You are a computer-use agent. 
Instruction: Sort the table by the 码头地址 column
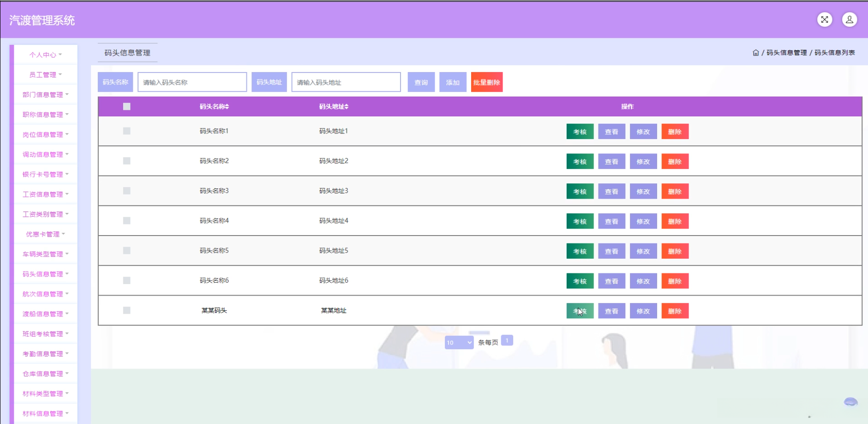coord(334,107)
